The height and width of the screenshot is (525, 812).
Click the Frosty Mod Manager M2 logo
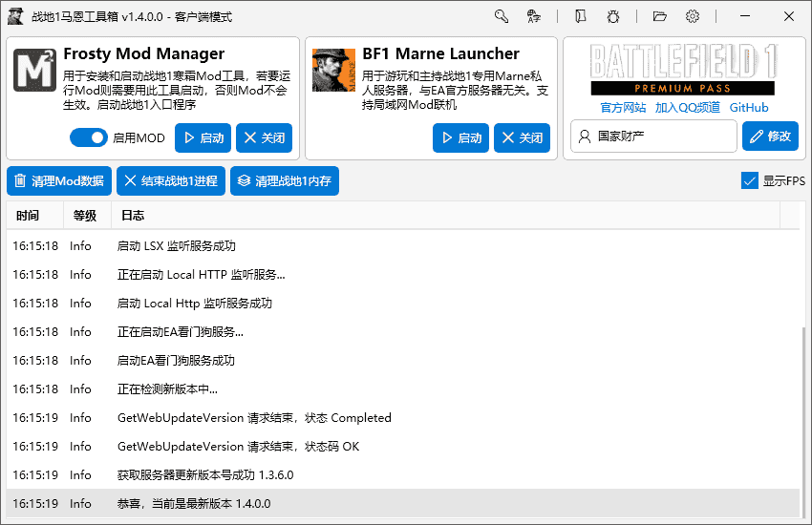34,70
